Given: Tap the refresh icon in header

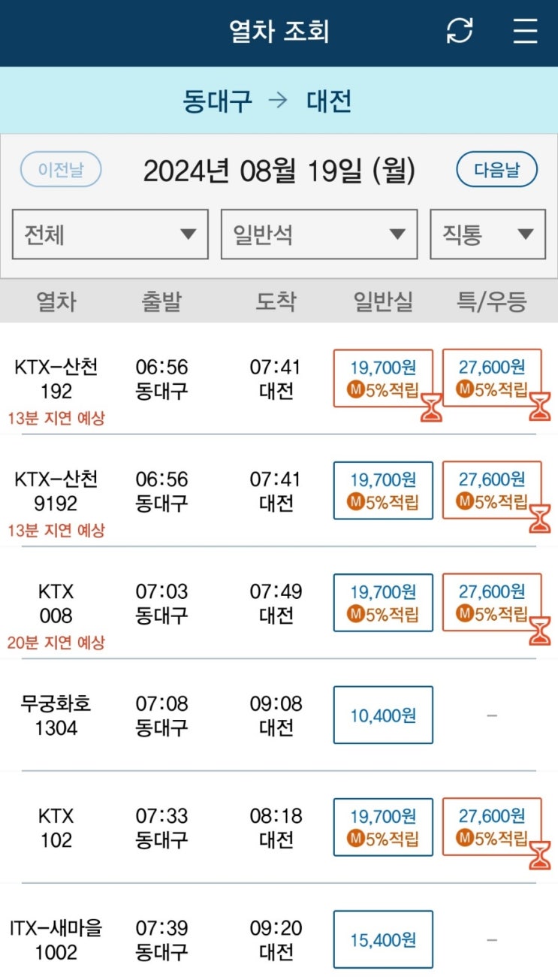Looking at the screenshot, I should pos(460,31).
